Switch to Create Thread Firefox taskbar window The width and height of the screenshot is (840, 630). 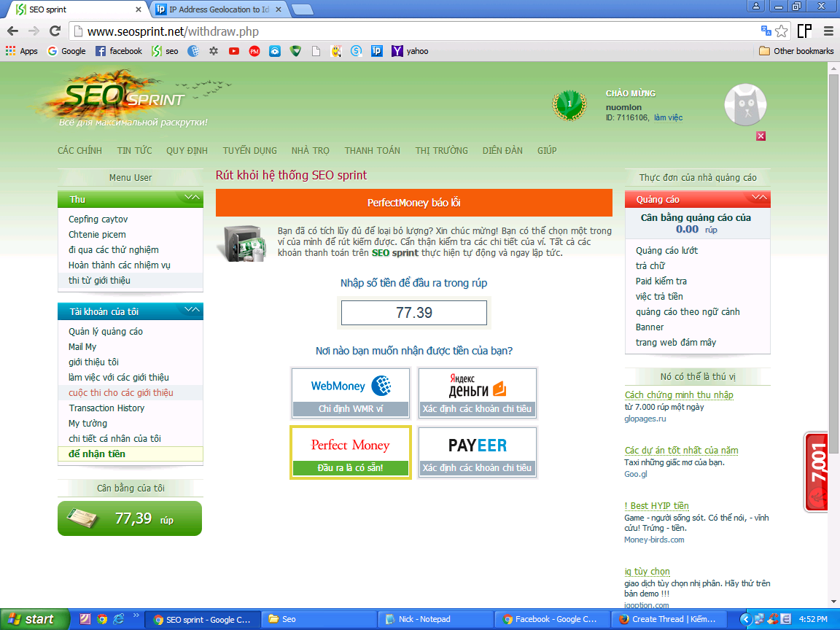pos(668,619)
